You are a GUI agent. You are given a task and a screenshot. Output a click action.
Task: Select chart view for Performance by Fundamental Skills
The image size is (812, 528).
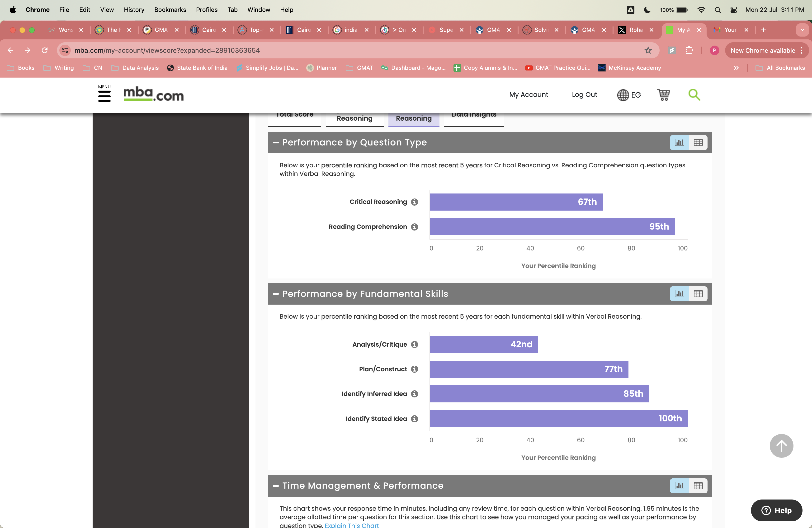pos(679,294)
